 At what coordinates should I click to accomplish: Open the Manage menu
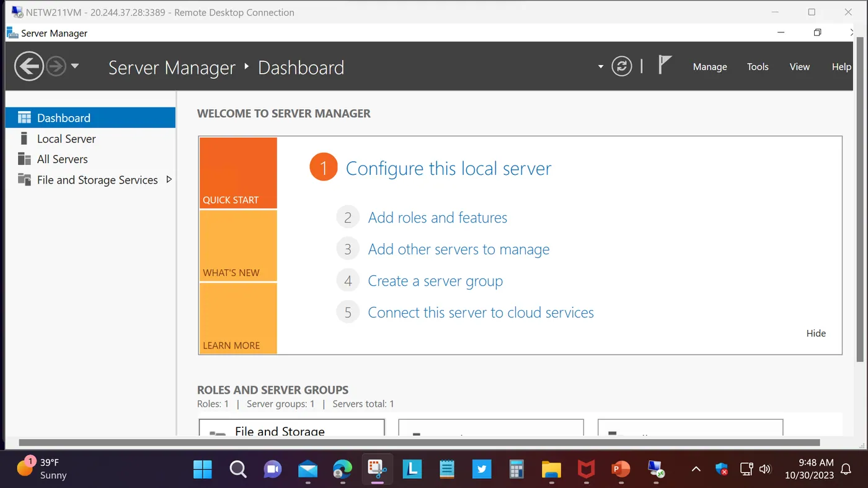pos(710,67)
